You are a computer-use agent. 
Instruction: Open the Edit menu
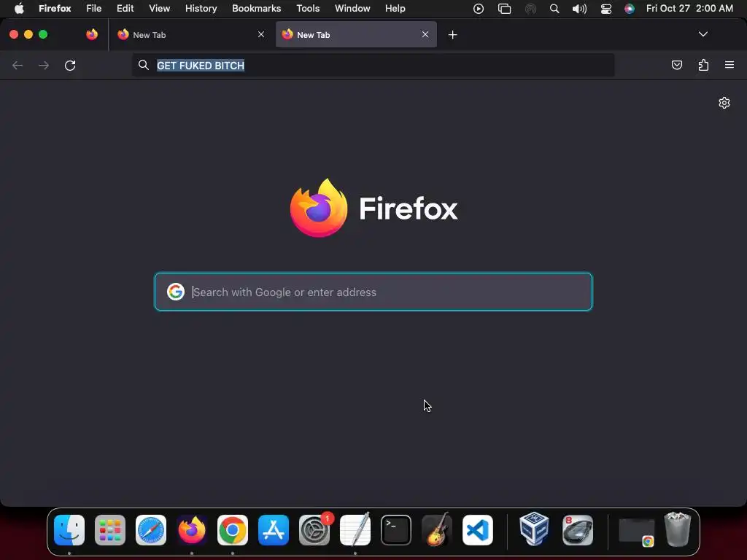click(125, 9)
